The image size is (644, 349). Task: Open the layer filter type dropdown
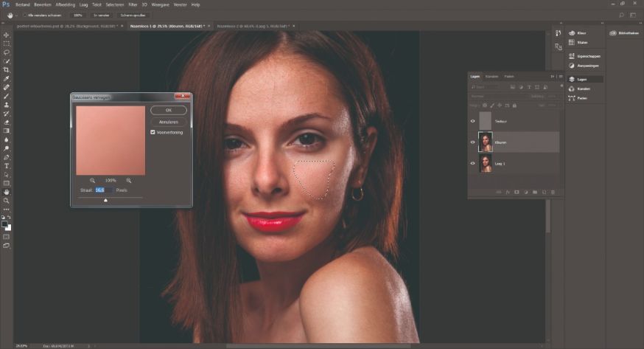coord(483,86)
